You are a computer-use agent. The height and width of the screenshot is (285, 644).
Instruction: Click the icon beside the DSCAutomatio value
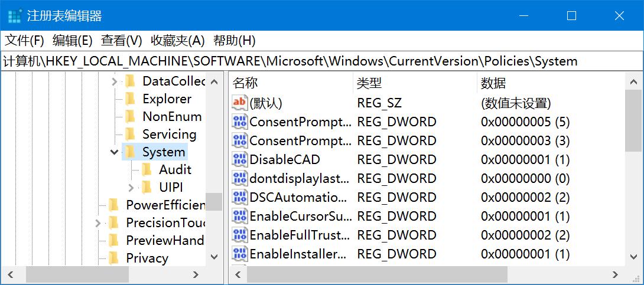click(x=239, y=197)
